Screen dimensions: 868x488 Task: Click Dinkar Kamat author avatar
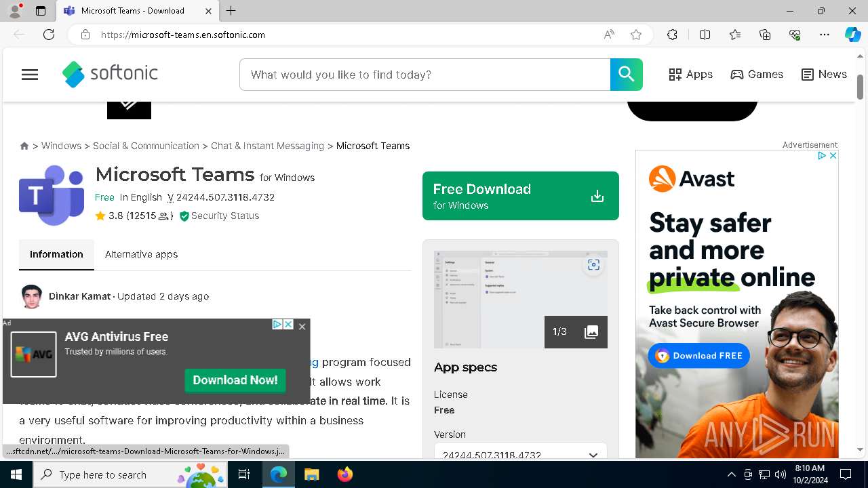click(32, 296)
